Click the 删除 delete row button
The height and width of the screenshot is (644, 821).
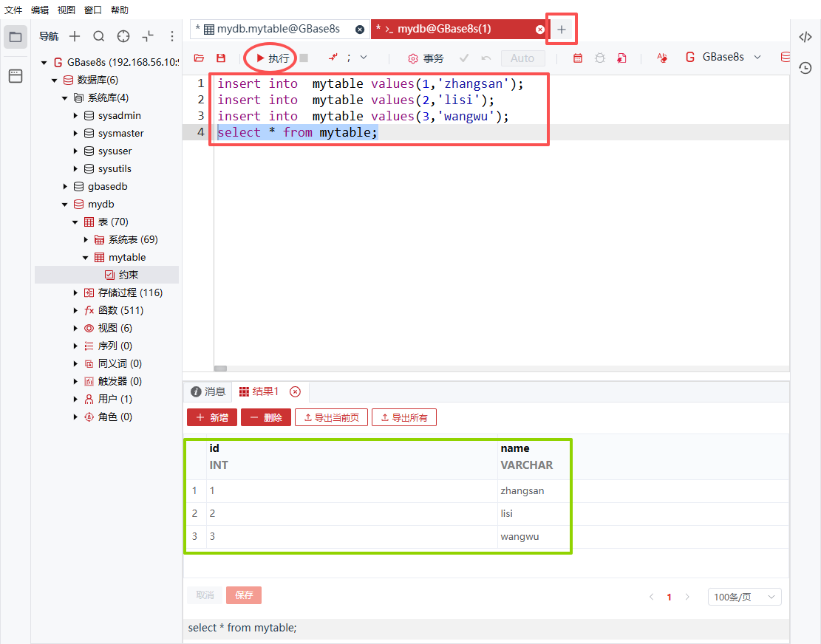pyautogui.click(x=266, y=417)
